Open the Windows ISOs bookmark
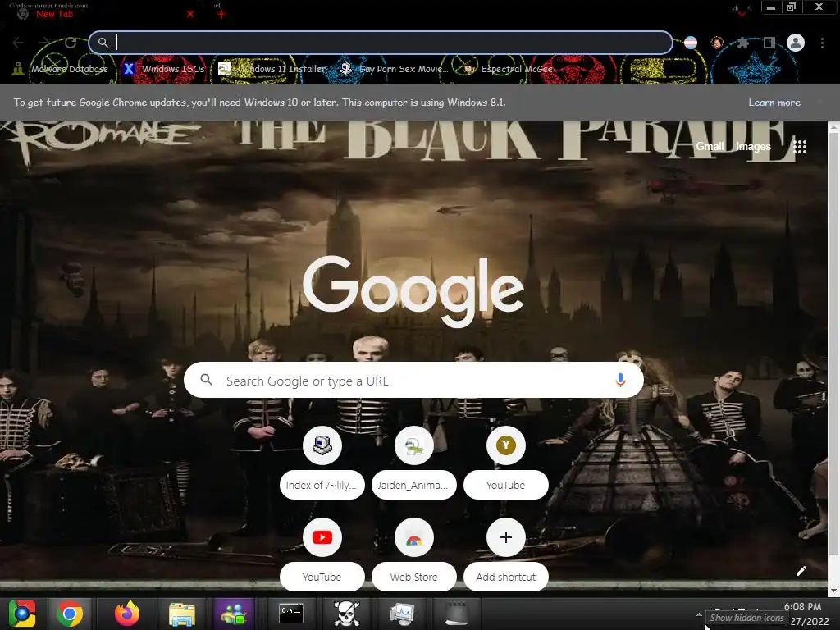This screenshot has width=840, height=630. 164,69
